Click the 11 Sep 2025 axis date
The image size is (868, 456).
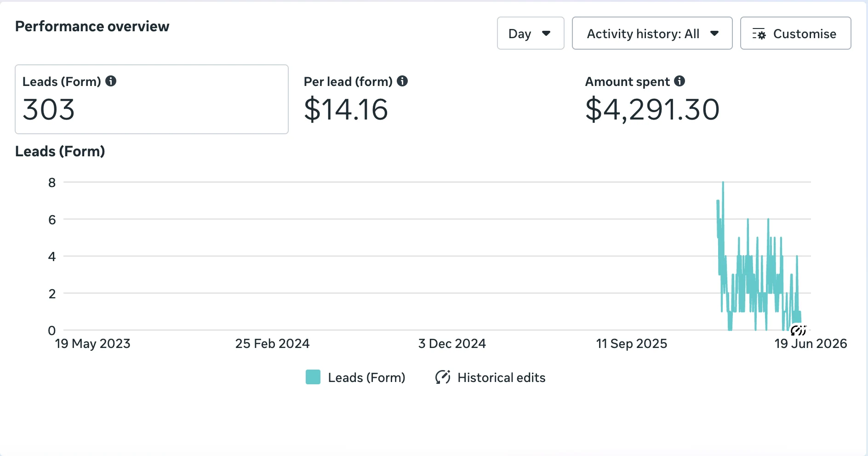point(631,343)
